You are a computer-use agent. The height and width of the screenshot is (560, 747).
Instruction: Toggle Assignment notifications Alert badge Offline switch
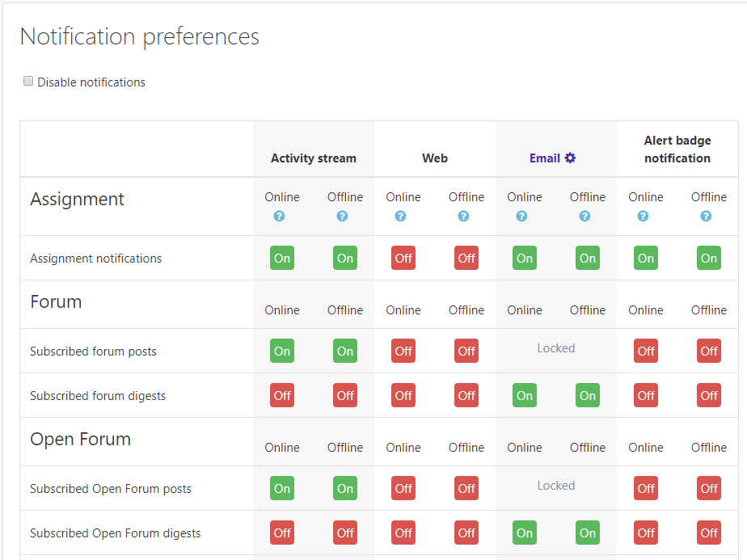pos(709,259)
